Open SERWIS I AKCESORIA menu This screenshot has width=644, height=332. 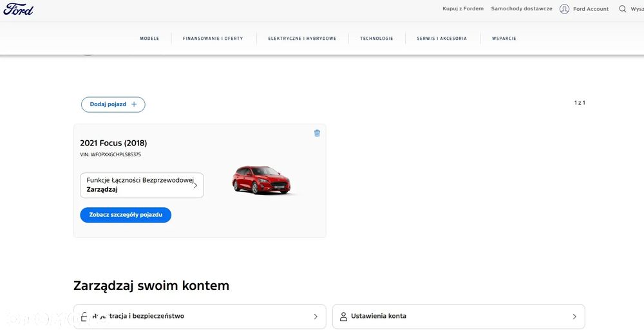[442, 39]
